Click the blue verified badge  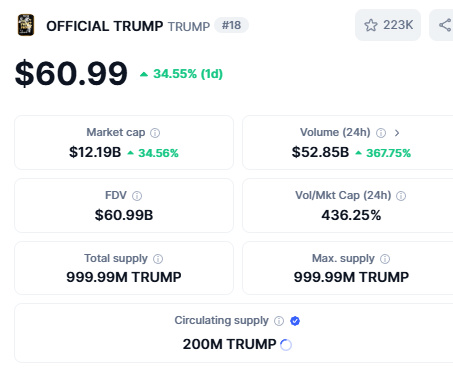[295, 321]
